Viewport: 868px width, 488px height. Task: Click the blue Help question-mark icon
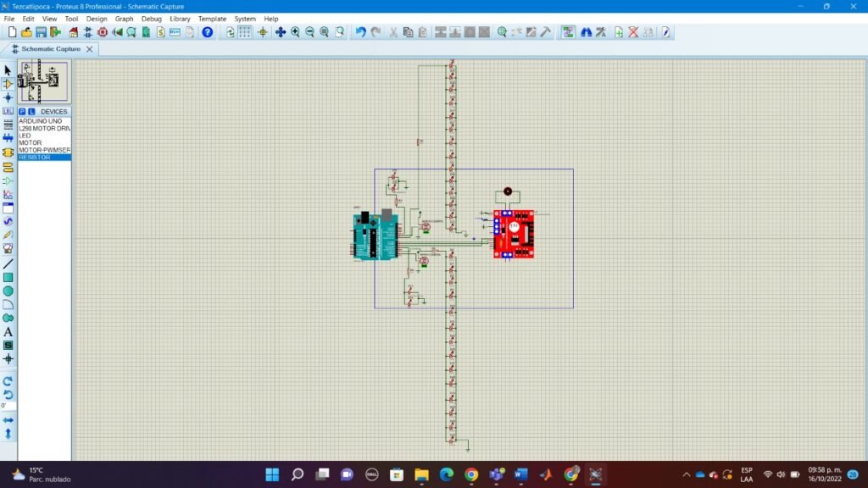(207, 32)
